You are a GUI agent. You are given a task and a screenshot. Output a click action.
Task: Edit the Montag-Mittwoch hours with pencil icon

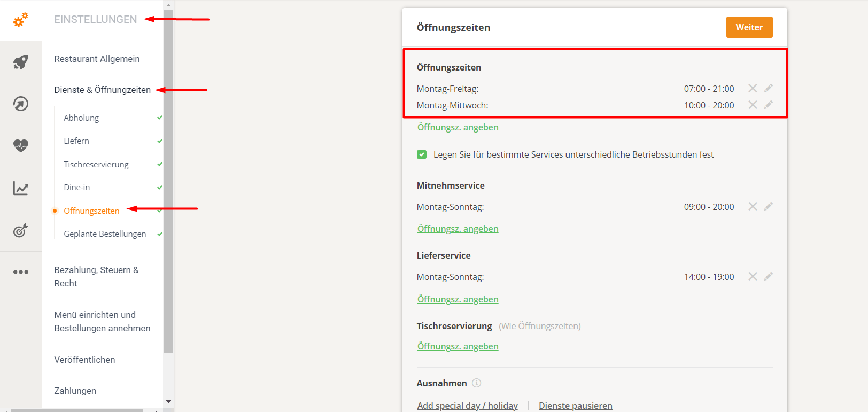(x=769, y=105)
